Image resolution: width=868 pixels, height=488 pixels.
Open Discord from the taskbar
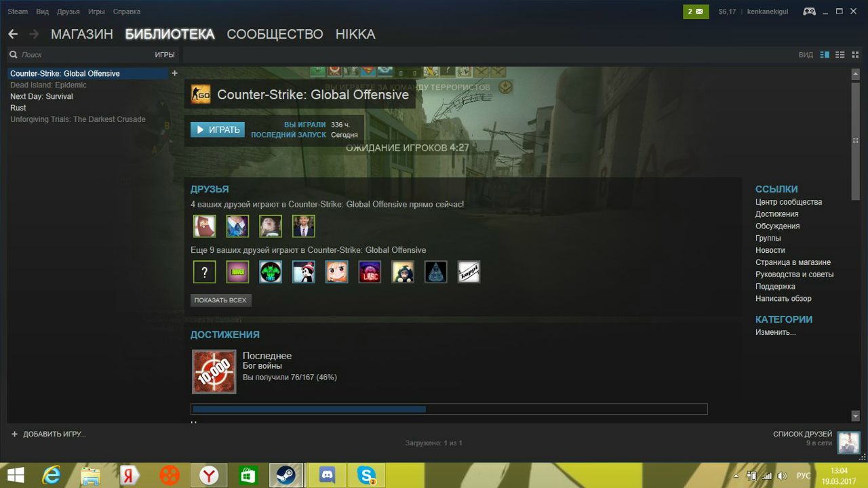coord(328,475)
